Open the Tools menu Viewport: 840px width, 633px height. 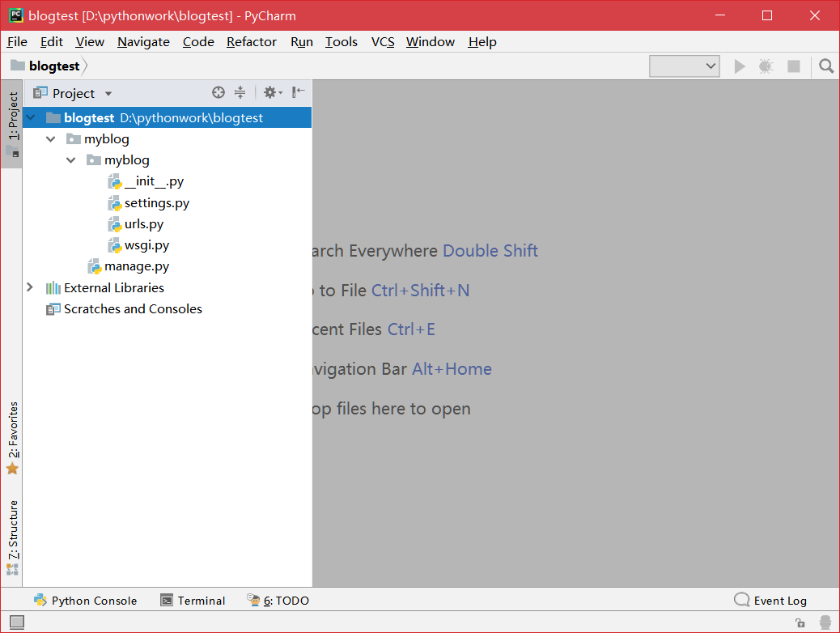click(x=342, y=42)
